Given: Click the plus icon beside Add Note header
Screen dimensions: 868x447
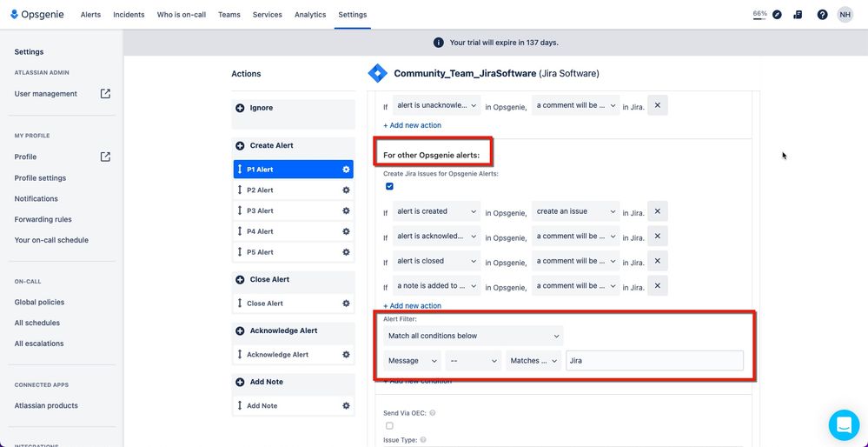Looking at the screenshot, I should [x=241, y=382].
